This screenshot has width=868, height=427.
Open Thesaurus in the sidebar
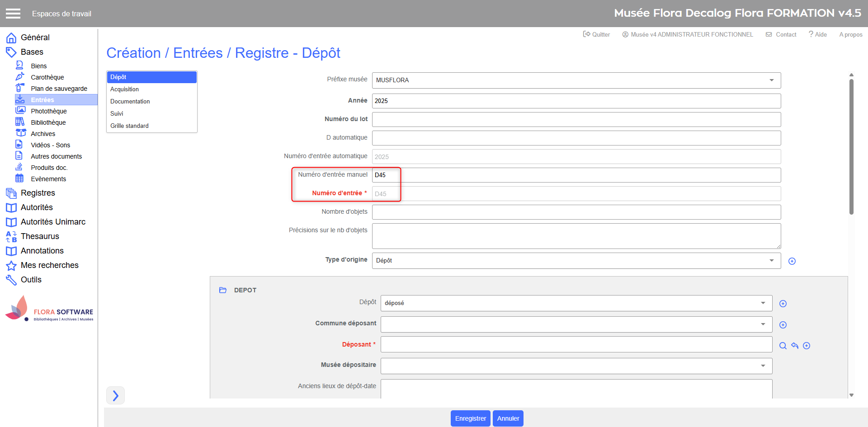point(40,236)
